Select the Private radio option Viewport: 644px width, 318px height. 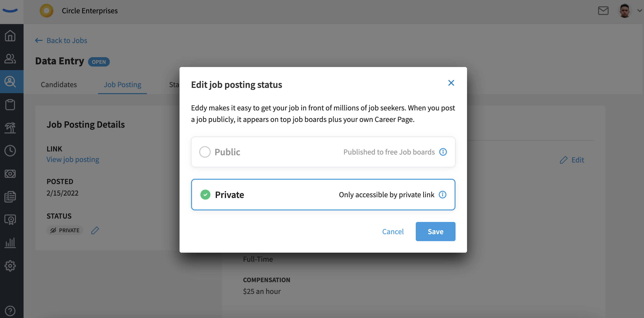click(x=323, y=195)
